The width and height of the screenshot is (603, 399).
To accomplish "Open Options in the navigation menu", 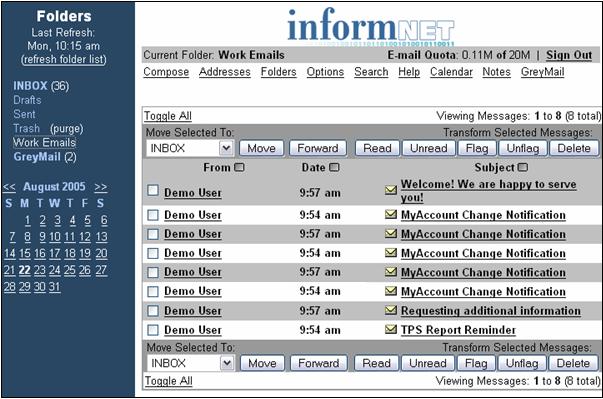I will coord(325,72).
